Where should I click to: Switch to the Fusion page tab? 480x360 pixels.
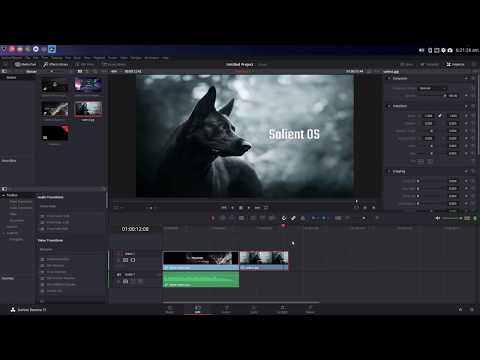[226, 309]
